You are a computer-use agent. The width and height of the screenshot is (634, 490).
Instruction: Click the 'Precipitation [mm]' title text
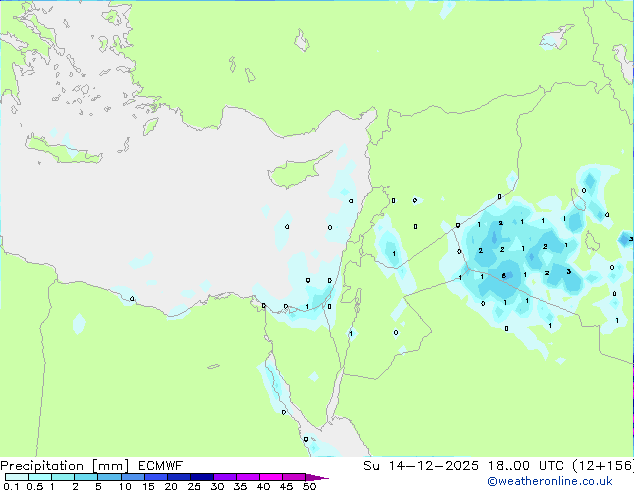65,466
